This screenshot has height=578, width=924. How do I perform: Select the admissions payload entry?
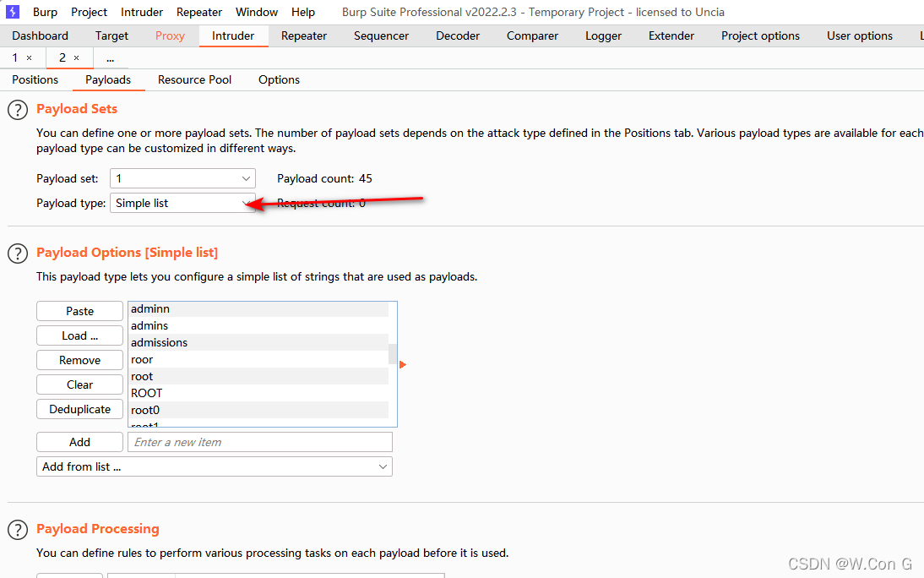pos(258,342)
